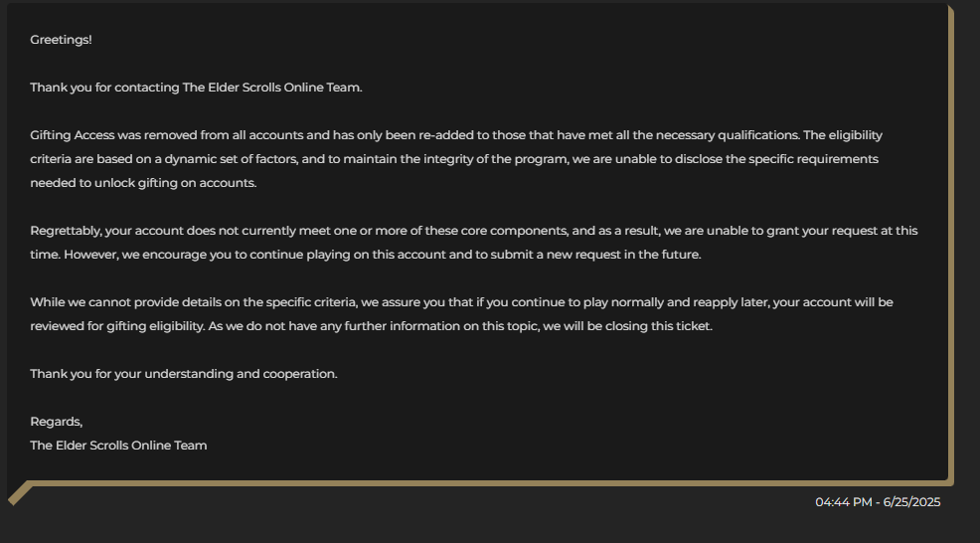This screenshot has height=543, width=980.
Task: Click the 04:44 PM - 6/25/2025 timestamp
Action: [878, 502]
